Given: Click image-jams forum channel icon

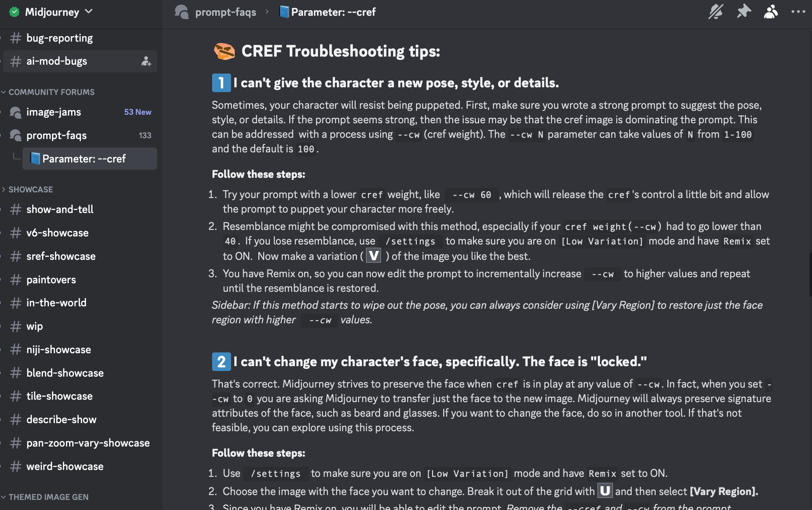Looking at the screenshot, I should tap(16, 112).
